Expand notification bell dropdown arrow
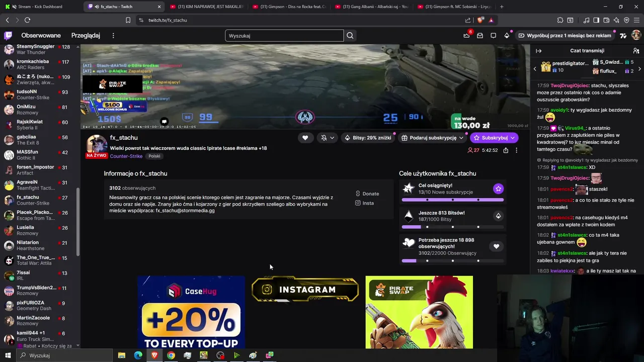The image size is (644, 362). [x=332, y=138]
